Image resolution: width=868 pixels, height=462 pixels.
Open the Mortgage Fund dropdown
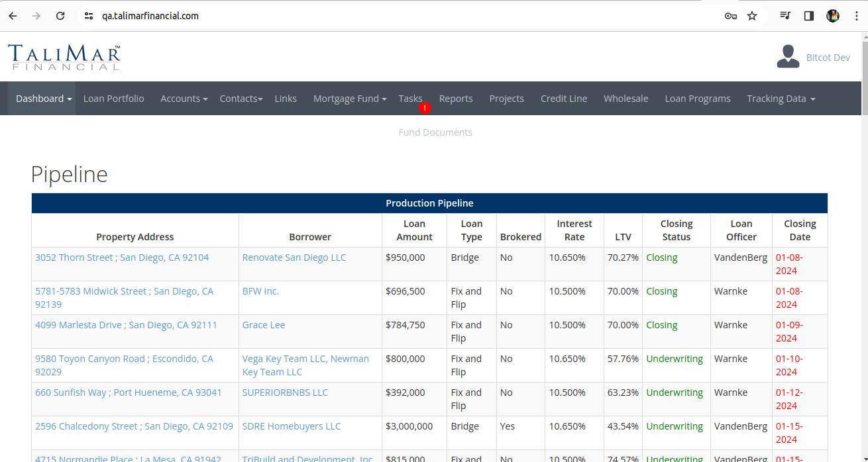tap(351, 99)
